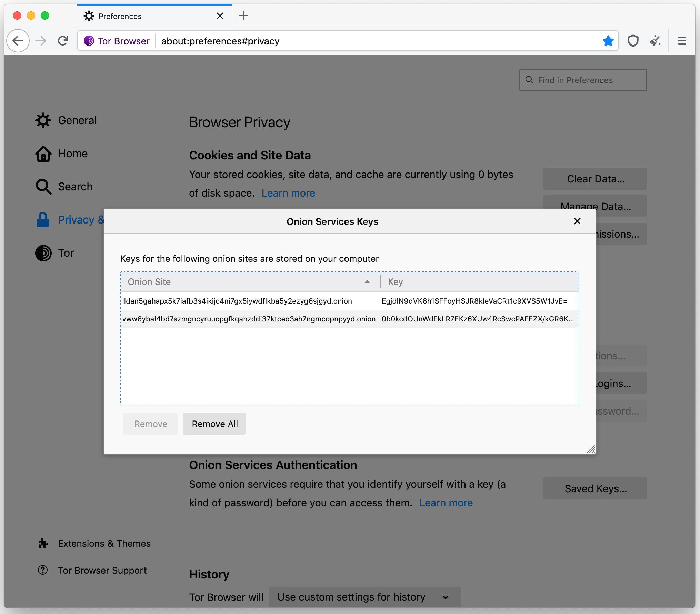Image resolution: width=700 pixels, height=614 pixels.
Task: Open Search settings via magnifier icon
Action: click(43, 186)
